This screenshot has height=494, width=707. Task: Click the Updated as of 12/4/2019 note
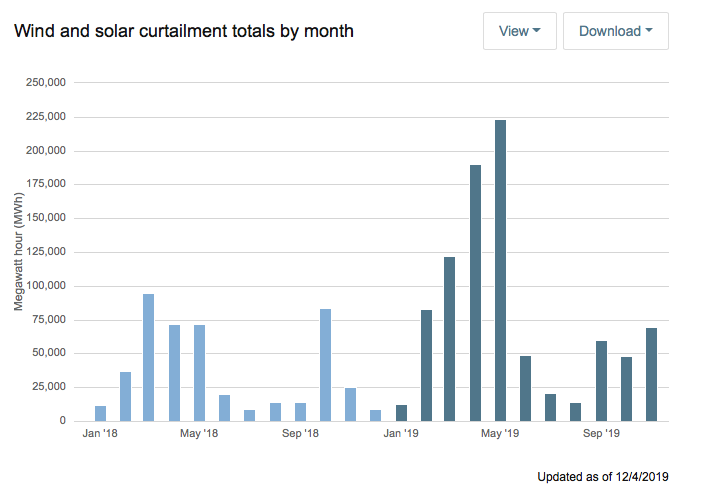coord(603,477)
